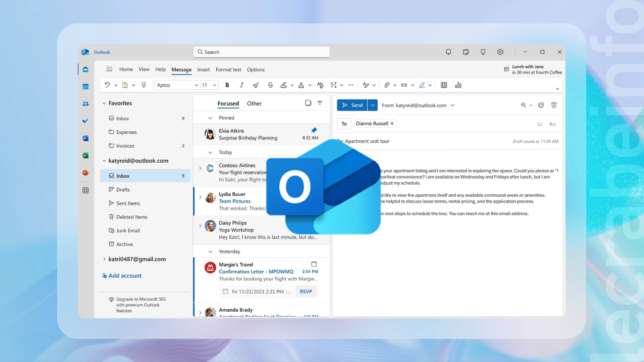This screenshot has width=644, height=362.
Task: Attach a file with the paperclip
Action: point(387,85)
